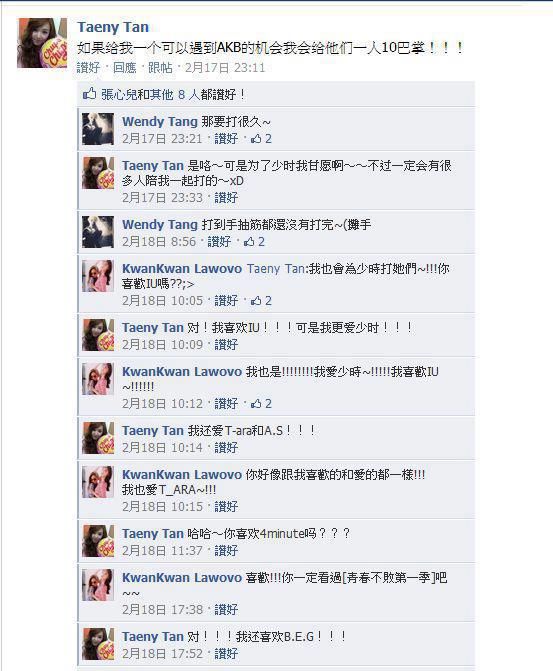Open KwanKwan Lawovo name on 10:15 comment
Screen dimensions: 553x671
(182, 474)
